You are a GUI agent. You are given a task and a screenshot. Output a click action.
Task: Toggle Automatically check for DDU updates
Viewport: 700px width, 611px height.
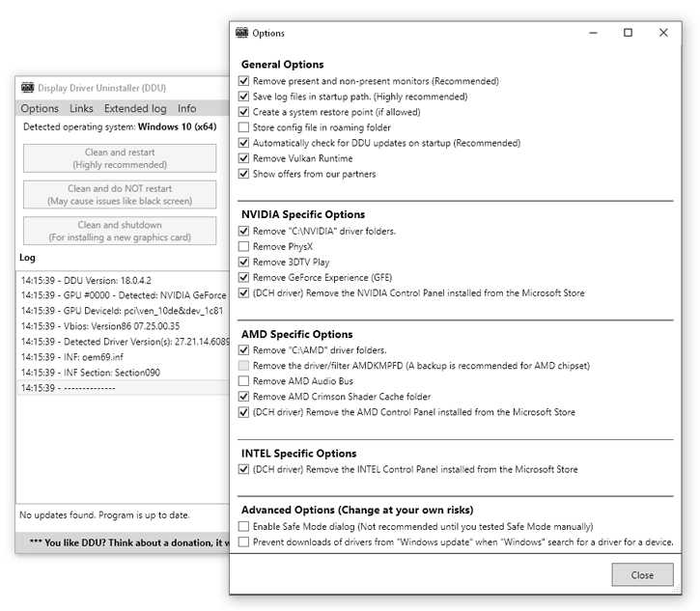point(243,143)
